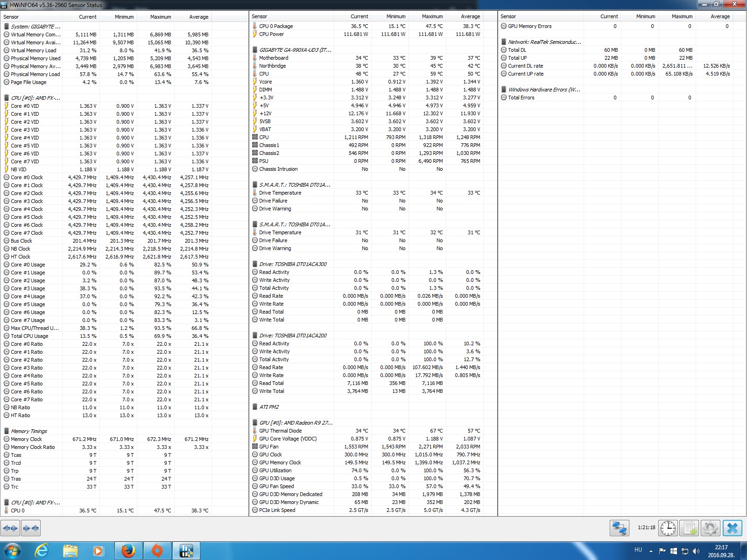Start logging with the log file icon
747x560 pixels.
point(689,528)
